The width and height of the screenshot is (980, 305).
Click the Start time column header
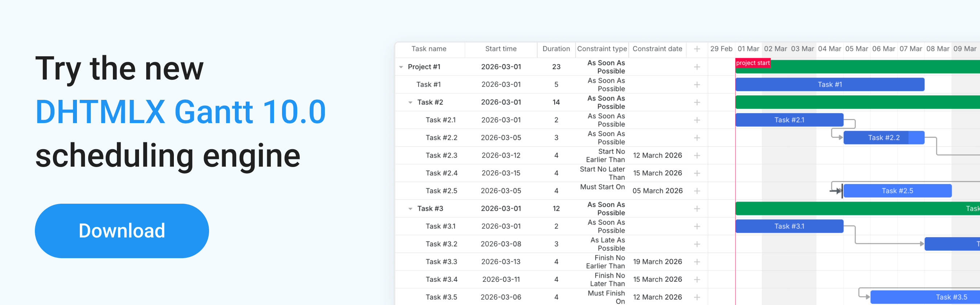click(501, 49)
